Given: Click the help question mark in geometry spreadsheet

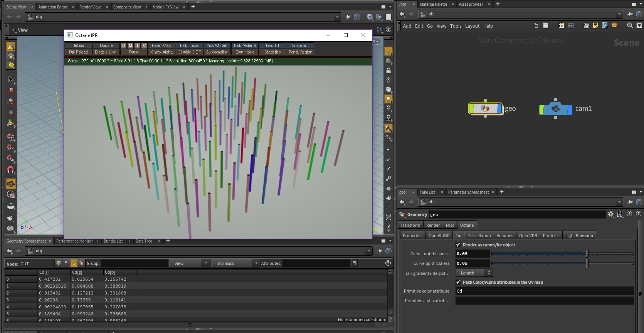Looking at the screenshot, I should [388, 263].
